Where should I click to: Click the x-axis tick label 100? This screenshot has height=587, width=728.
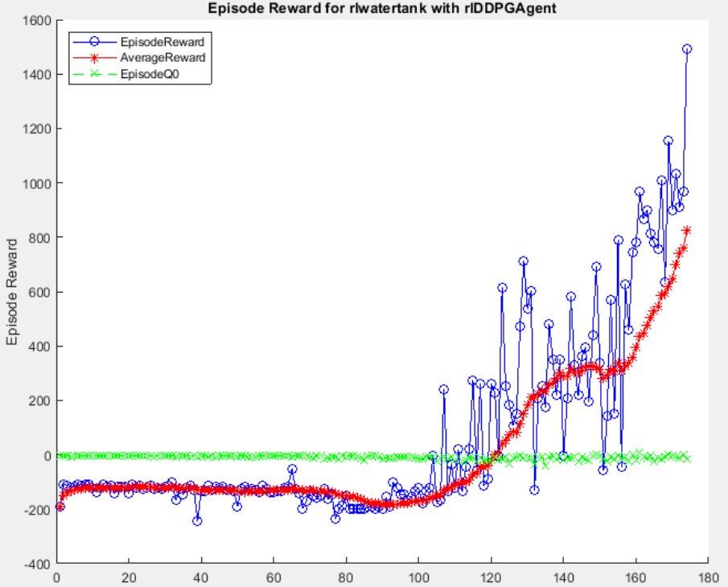418,578
